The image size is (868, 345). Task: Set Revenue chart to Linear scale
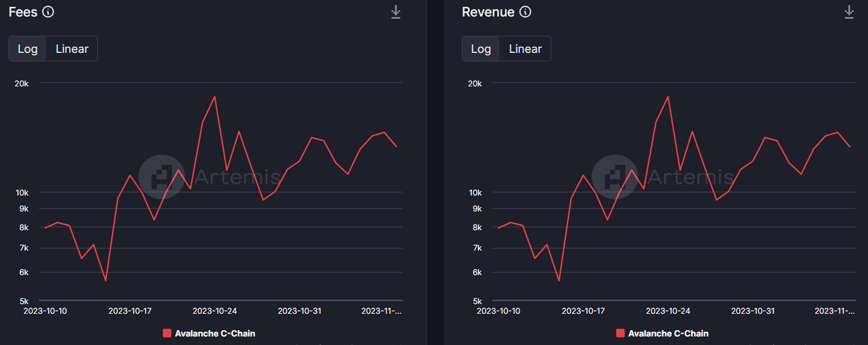coord(525,49)
